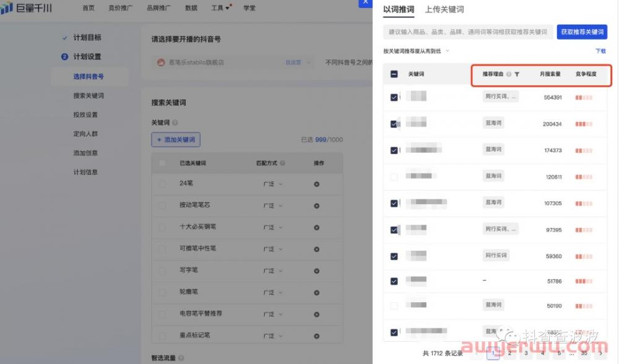Screen dimensions: 619x364
Task: Uncheck the keyword row with 200434 searches
Action: click(394, 124)
